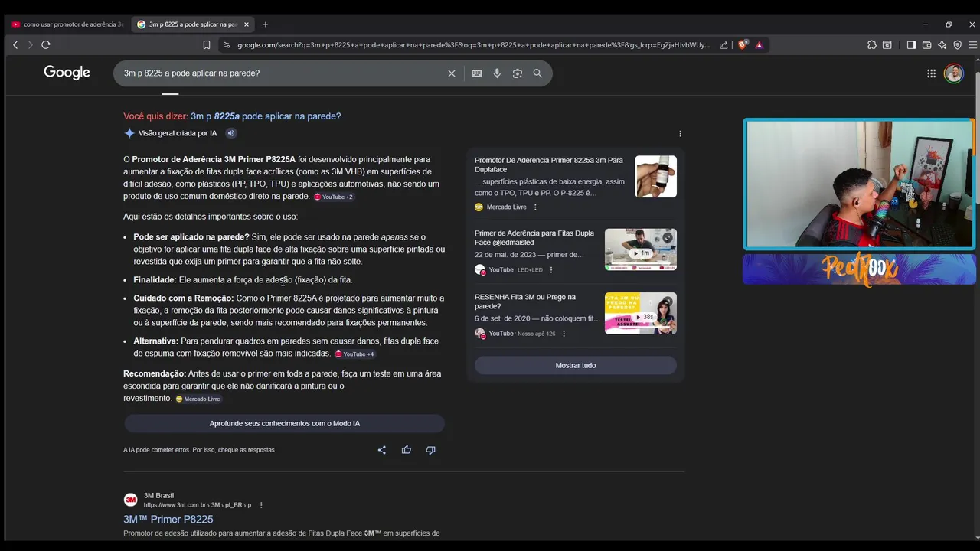
Task: Open the Mercado Livre citation chip
Action: point(198,399)
